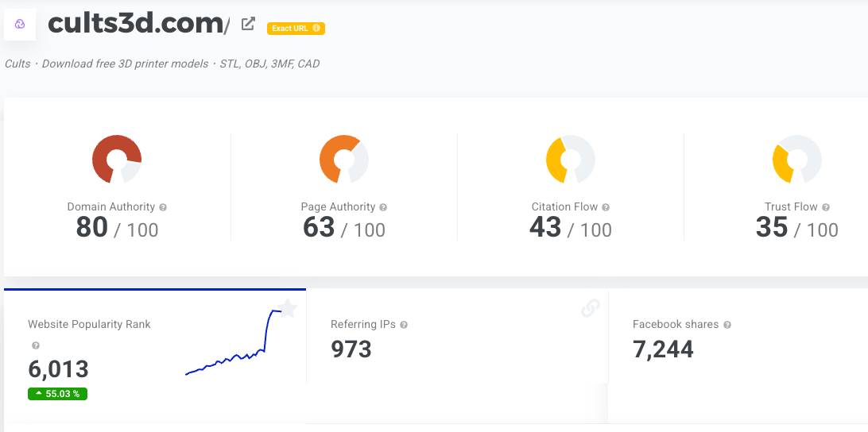Click the help icon next to Facebook shares
This screenshot has height=432, width=868.
click(x=727, y=325)
